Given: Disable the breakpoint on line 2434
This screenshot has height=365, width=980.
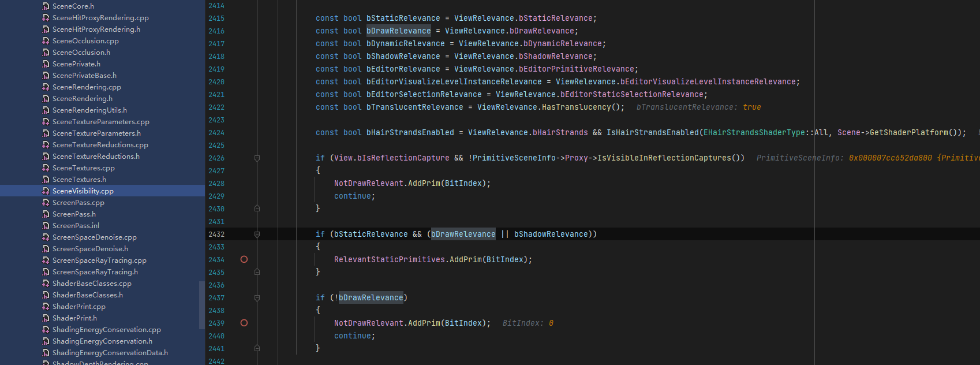Looking at the screenshot, I should click(x=244, y=259).
